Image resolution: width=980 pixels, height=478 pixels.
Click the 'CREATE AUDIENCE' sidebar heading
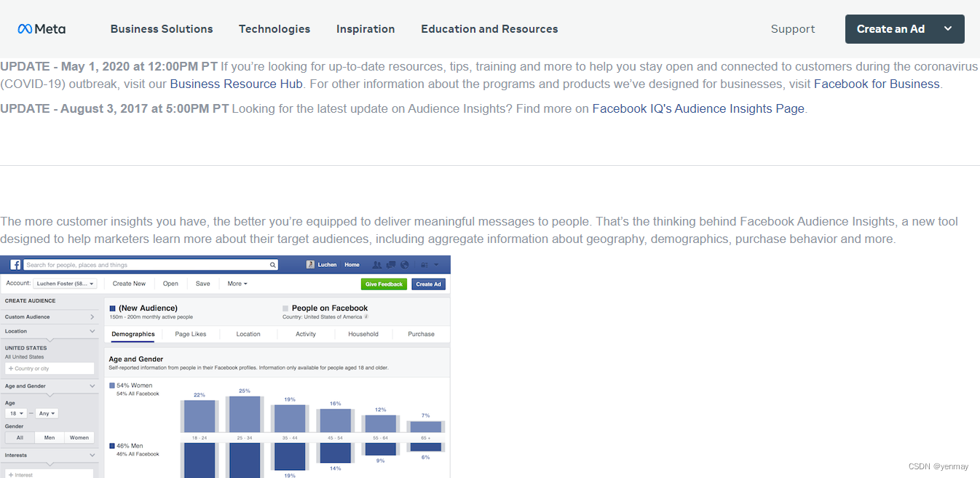(x=30, y=300)
